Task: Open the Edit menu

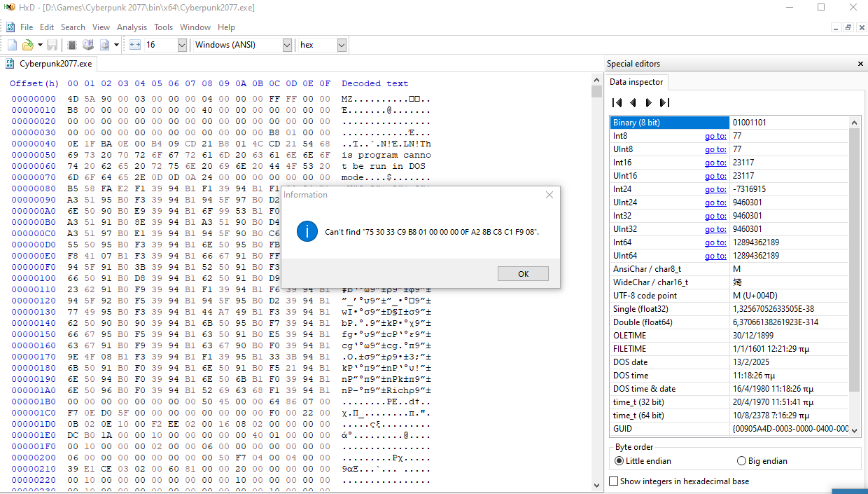Action: point(47,27)
